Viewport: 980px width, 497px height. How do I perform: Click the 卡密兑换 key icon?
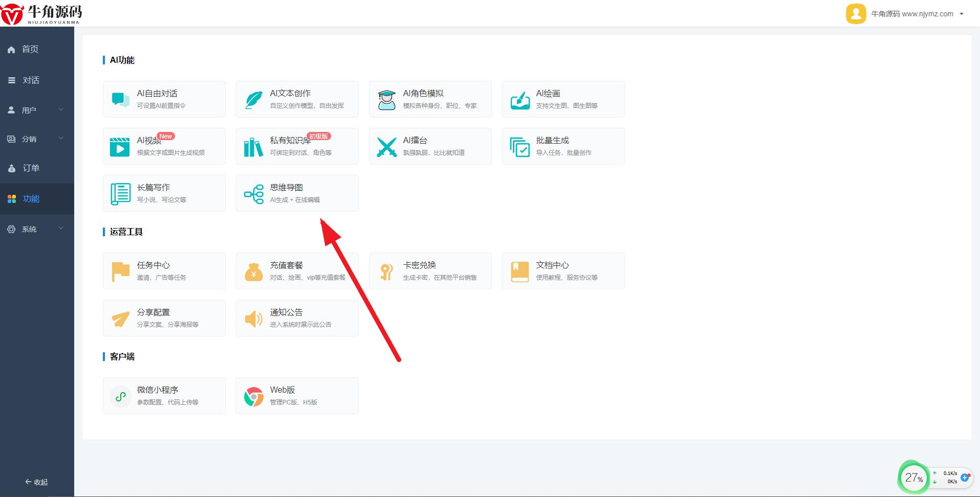(x=387, y=271)
